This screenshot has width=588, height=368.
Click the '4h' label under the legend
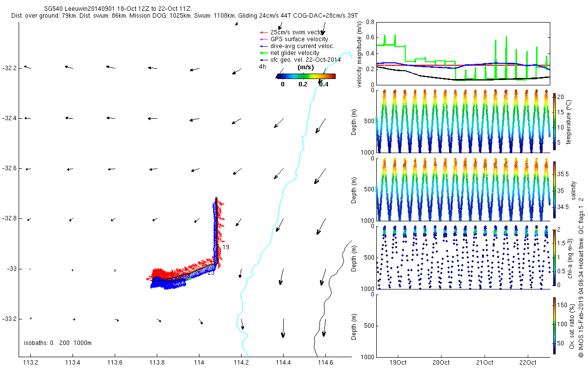(x=262, y=66)
